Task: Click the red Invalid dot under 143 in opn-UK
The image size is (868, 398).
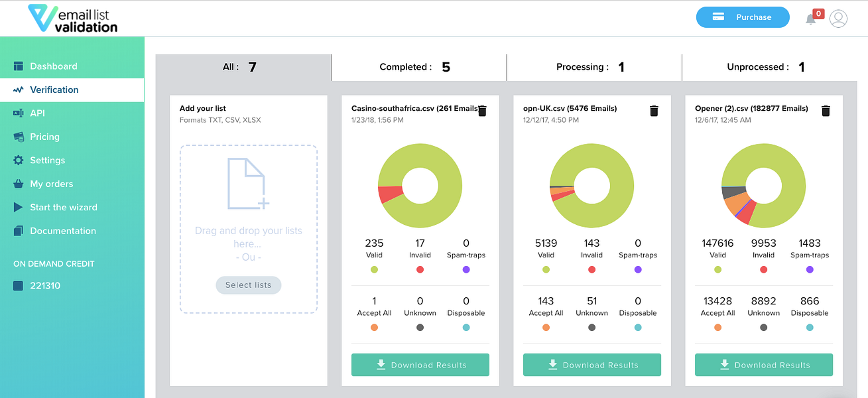Action: tap(591, 270)
